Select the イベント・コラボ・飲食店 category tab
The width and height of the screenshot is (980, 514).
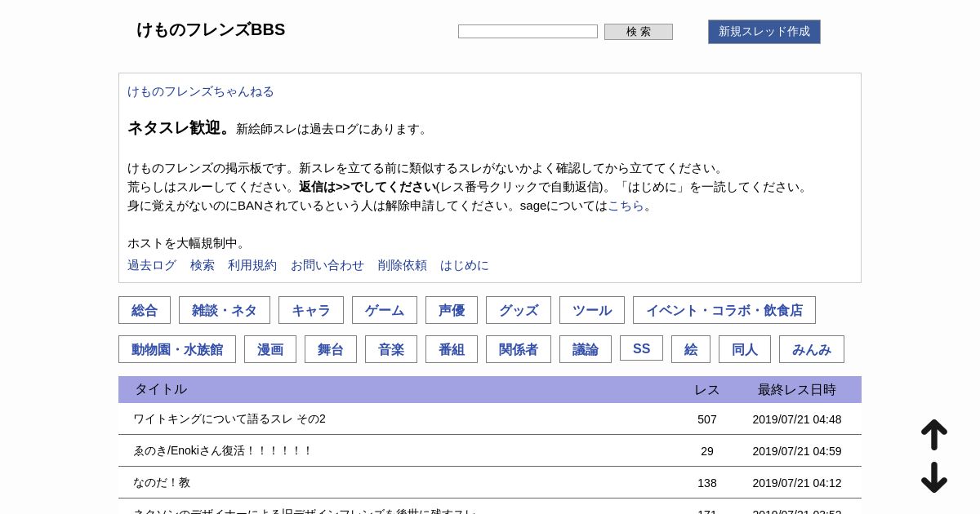724,310
